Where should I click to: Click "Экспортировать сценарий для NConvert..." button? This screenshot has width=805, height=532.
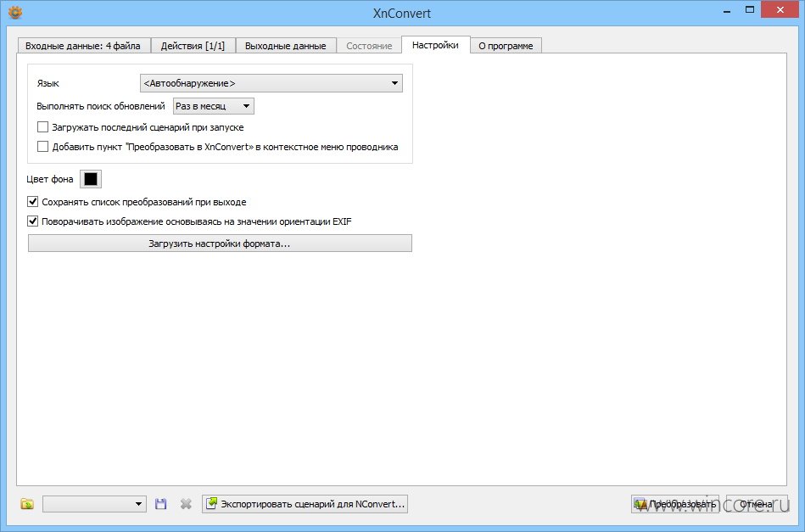(305, 504)
